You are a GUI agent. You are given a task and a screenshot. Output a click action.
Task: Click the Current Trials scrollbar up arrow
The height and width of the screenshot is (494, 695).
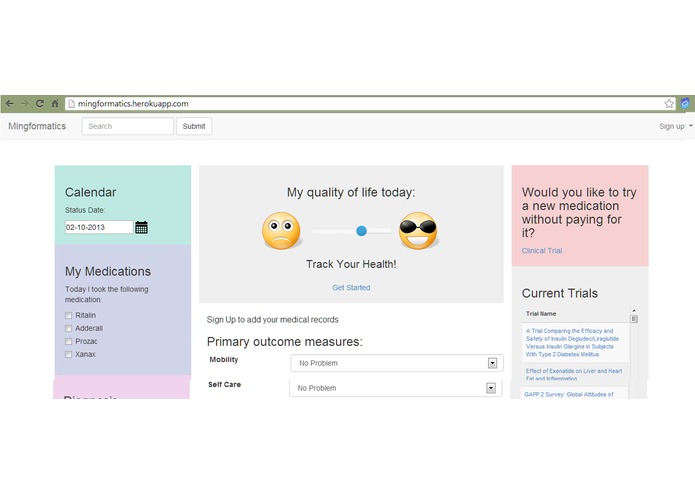(x=634, y=310)
